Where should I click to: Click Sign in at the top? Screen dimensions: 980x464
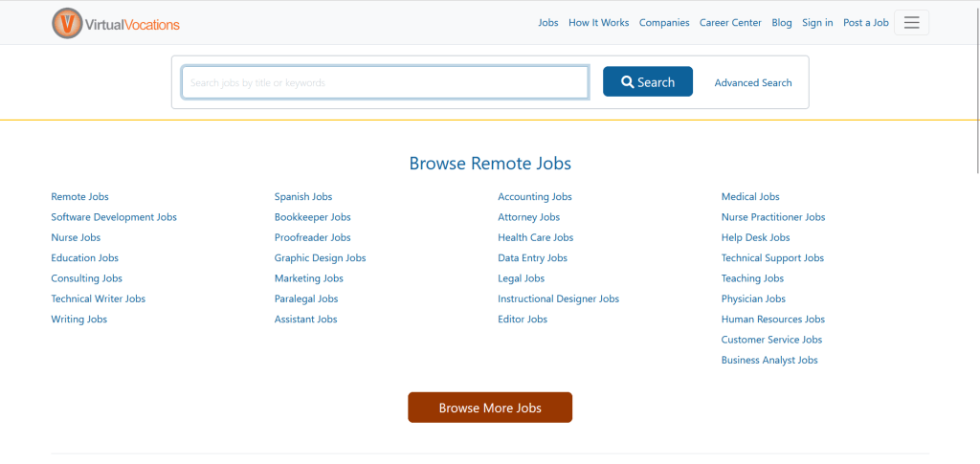(x=817, y=22)
